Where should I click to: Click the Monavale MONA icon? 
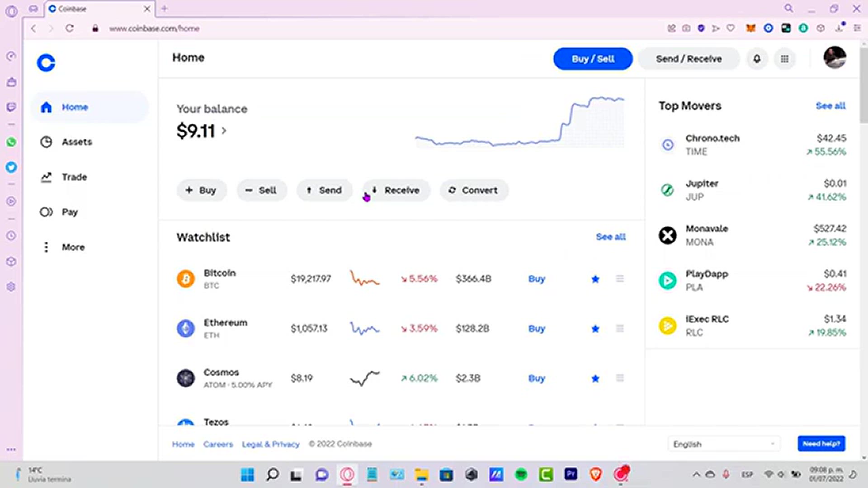pos(668,235)
